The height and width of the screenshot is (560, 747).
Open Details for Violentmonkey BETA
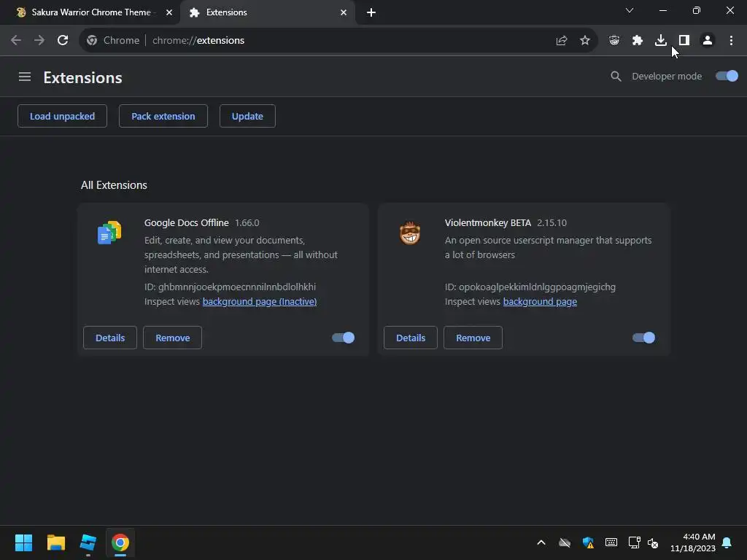click(x=411, y=338)
